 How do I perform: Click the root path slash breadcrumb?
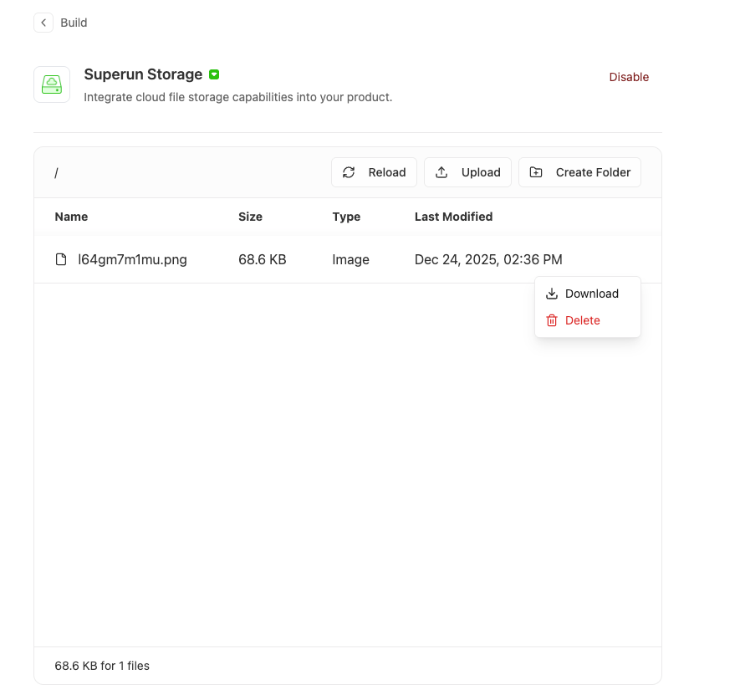(x=56, y=173)
